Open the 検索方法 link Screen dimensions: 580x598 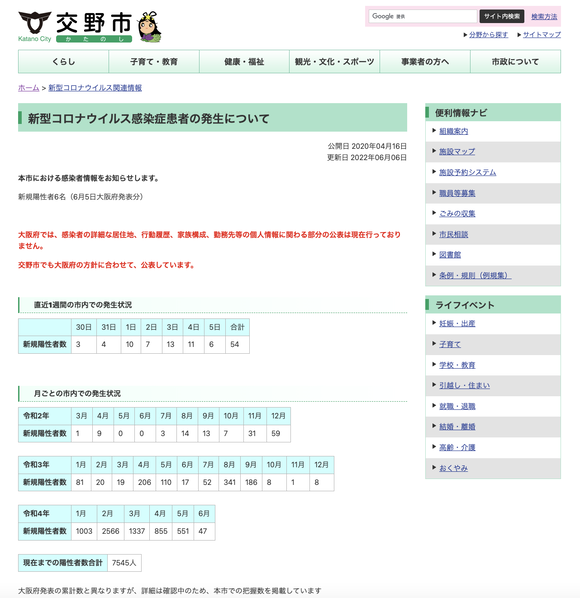(x=544, y=16)
